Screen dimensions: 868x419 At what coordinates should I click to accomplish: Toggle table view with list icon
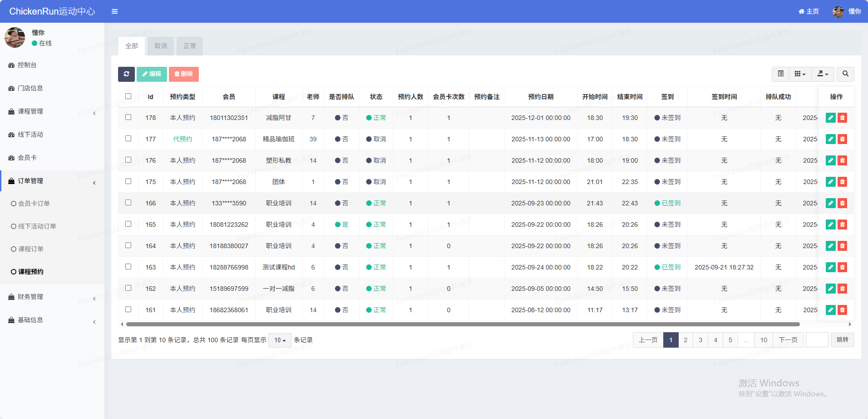[x=780, y=74]
